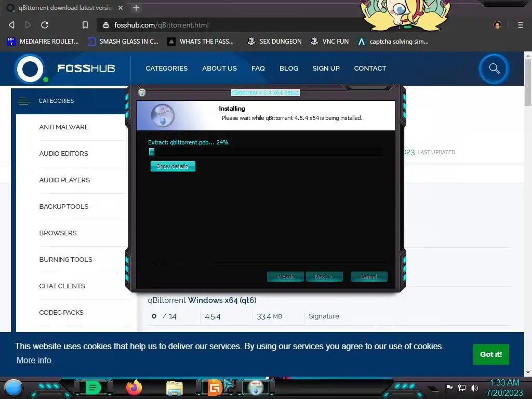Open the CHAT CLIENTS category
This screenshot has width=532, height=399.
[x=62, y=286]
